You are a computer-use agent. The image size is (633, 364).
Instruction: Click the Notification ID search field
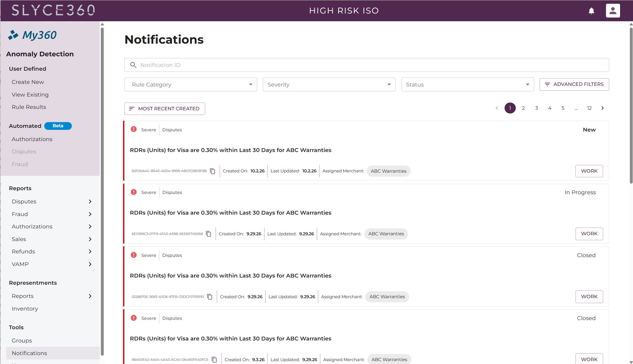(367, 65)
